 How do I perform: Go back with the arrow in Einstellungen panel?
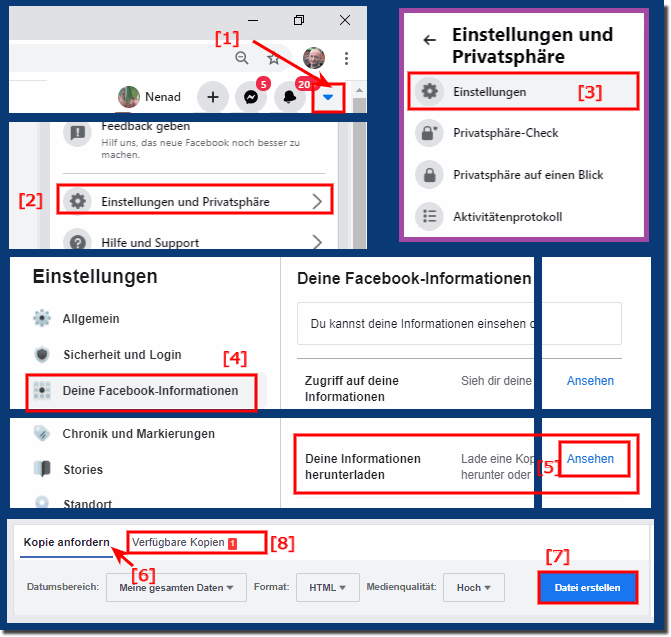point(429,40)
